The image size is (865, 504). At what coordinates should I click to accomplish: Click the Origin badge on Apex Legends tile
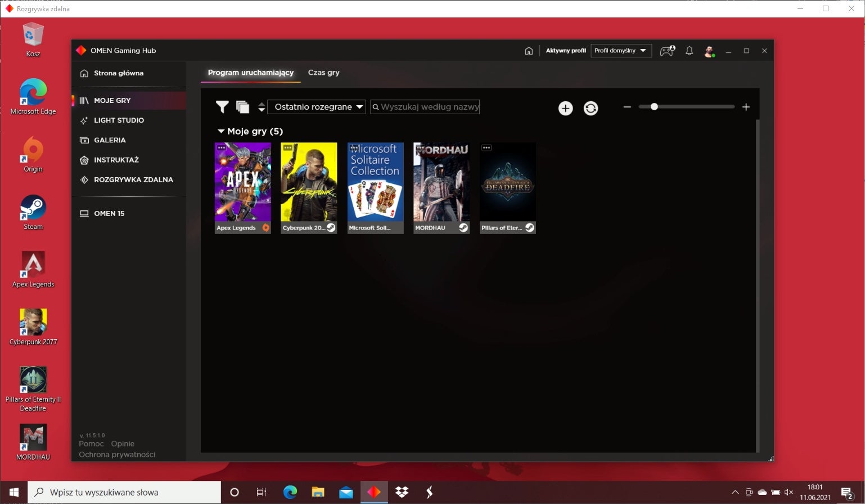coord(265,228)
